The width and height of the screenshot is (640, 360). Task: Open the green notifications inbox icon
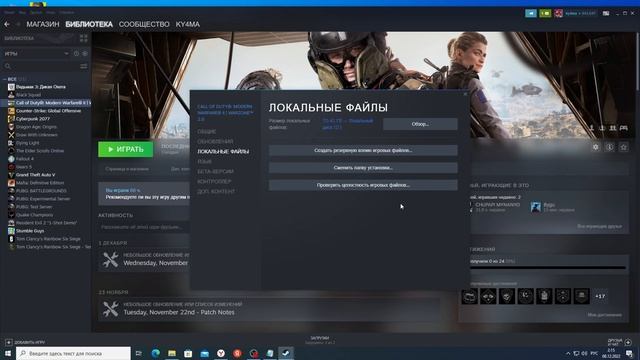545,13
